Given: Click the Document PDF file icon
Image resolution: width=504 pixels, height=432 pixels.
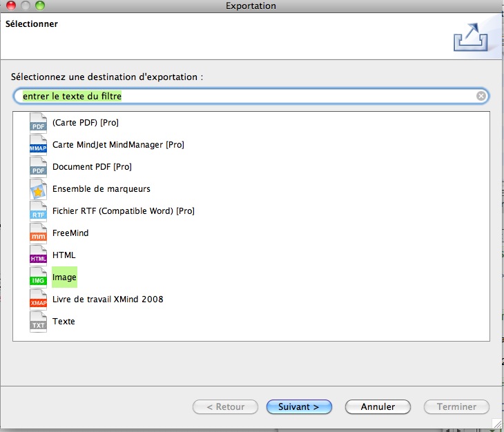Looking at the screenshot, I should tap(38, 166).
